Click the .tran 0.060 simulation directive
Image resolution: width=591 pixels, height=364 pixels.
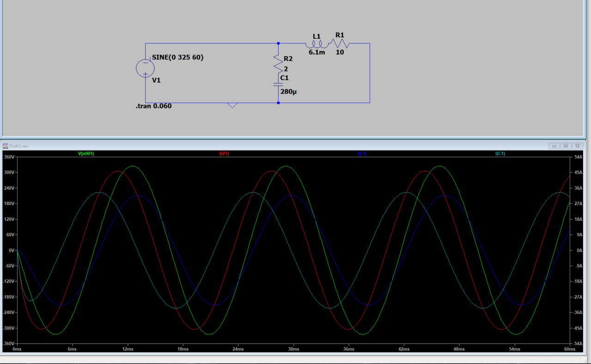153,106
